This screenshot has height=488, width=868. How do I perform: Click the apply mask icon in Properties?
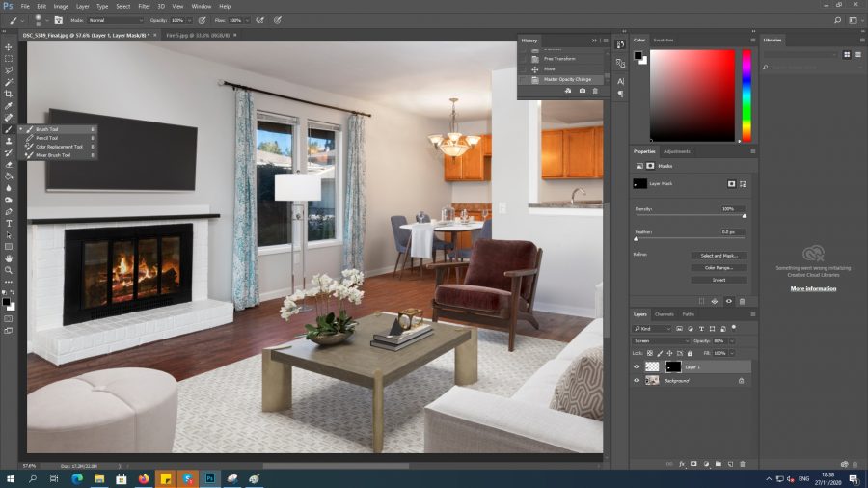tap(715, 301)
